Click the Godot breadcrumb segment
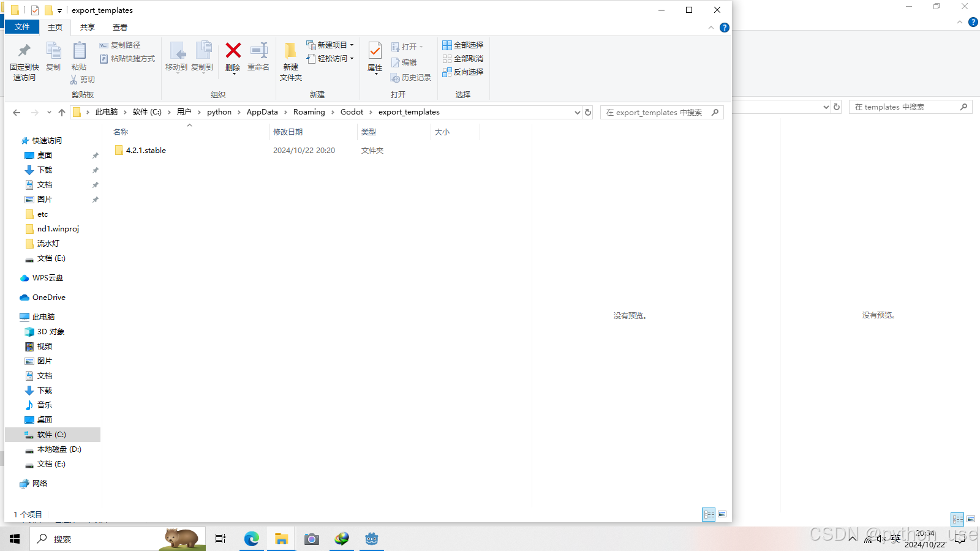980x551 pixels. pyautogui.click(x=352, y=112)
